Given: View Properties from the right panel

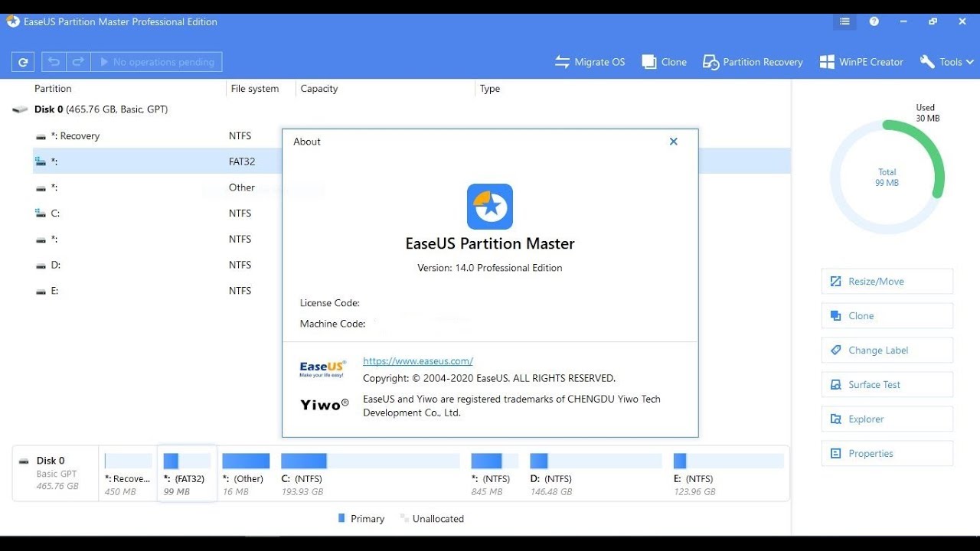Looking at the screenshot, I should tap(887, 454).
